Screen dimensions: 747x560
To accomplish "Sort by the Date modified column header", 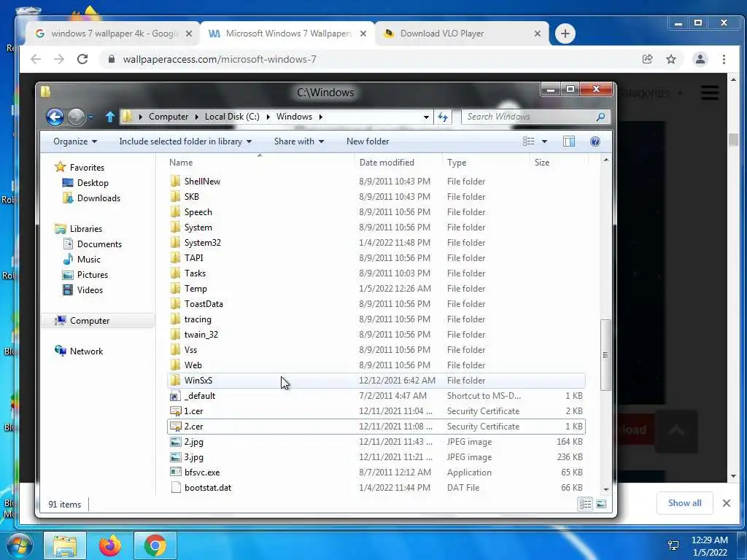I will tap(398, 163).
